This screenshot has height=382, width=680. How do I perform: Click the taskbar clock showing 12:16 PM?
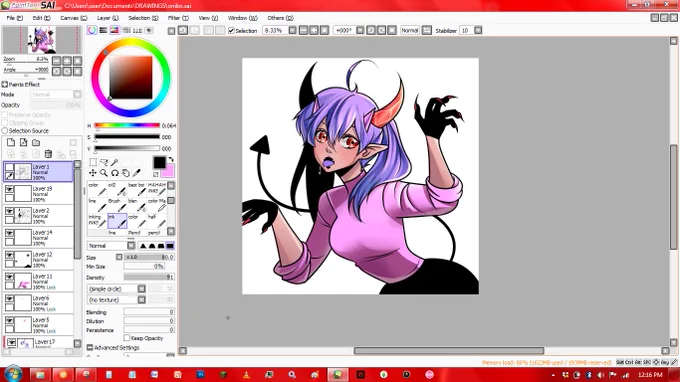click(650, 375)
